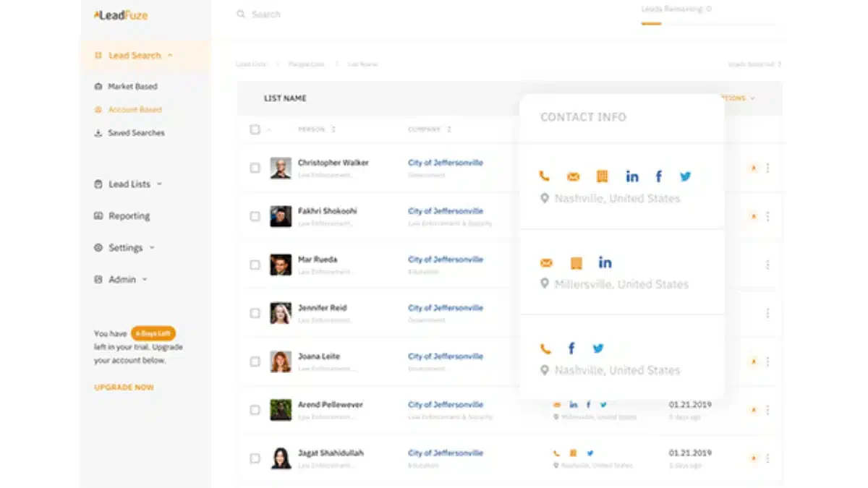Open Market Based search option

click(x=126, y=87)
